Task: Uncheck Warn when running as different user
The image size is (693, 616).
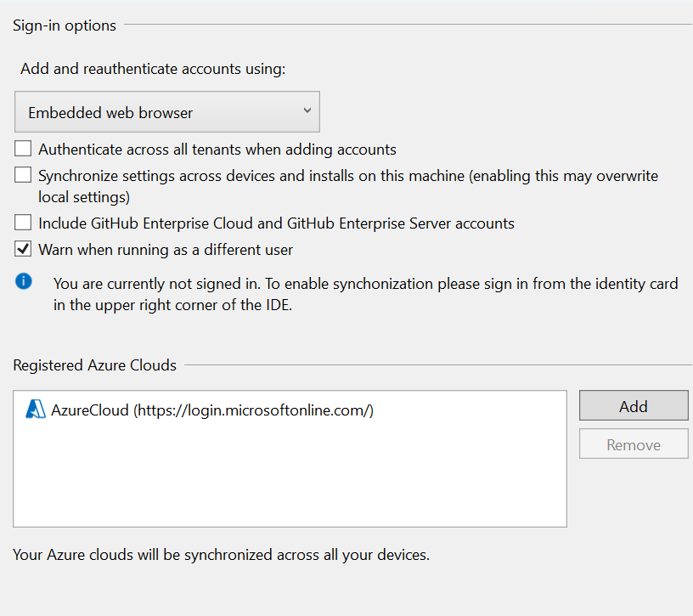Action: click(23, 248)
